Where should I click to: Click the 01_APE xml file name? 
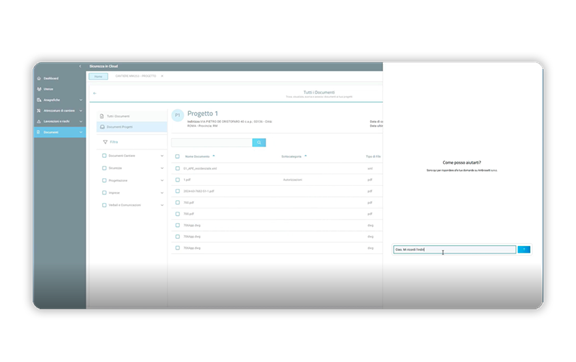[200, 168]
